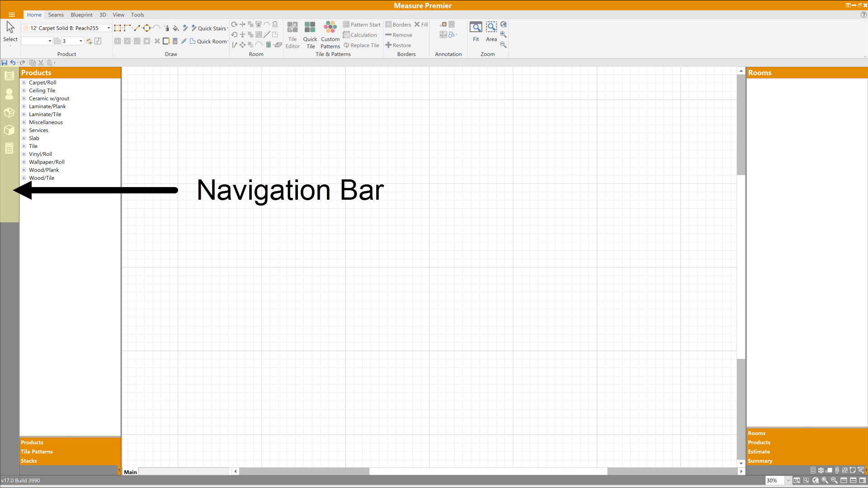This screenshot has width=868, height=488.
Task: Undo the last action
Action: (13, 63)
